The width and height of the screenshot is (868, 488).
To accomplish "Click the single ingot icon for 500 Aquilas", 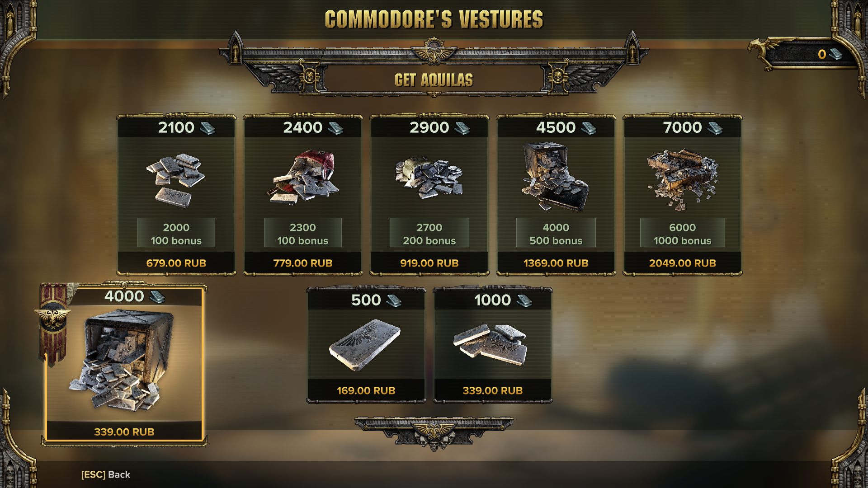I will click(x=365, y=344).
